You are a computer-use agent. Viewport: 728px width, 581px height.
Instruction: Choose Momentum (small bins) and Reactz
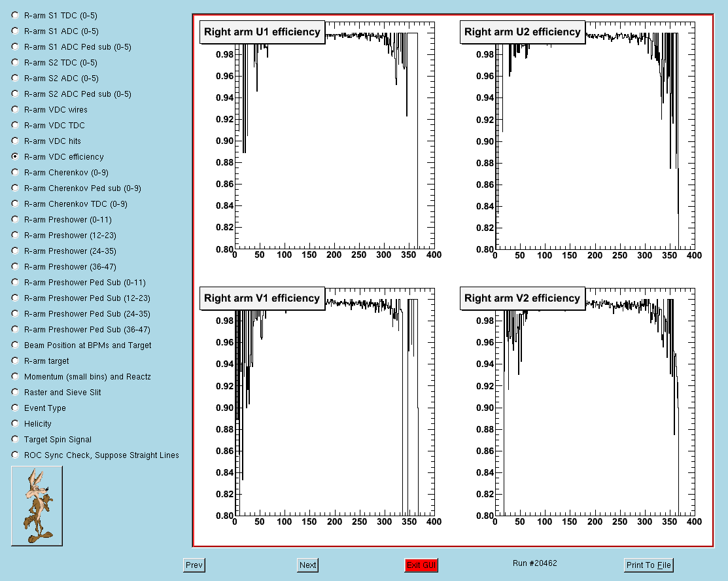pyautogui.click(x=15, y=377)
